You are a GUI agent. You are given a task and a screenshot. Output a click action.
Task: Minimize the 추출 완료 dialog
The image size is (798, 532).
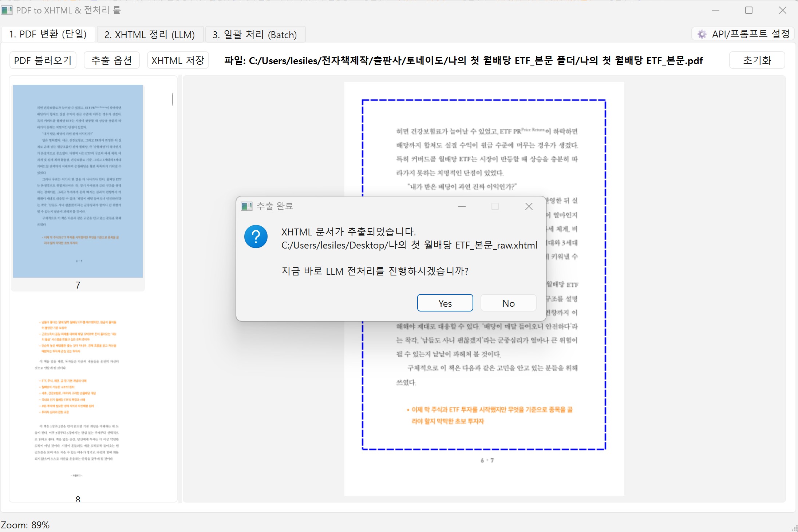pyautogui.click(x=462, y=206)
